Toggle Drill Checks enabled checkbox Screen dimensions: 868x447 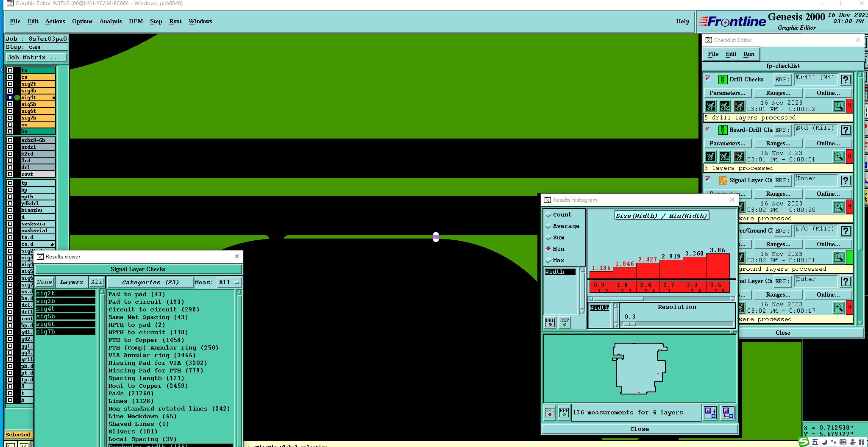click(x=708, y=78)
